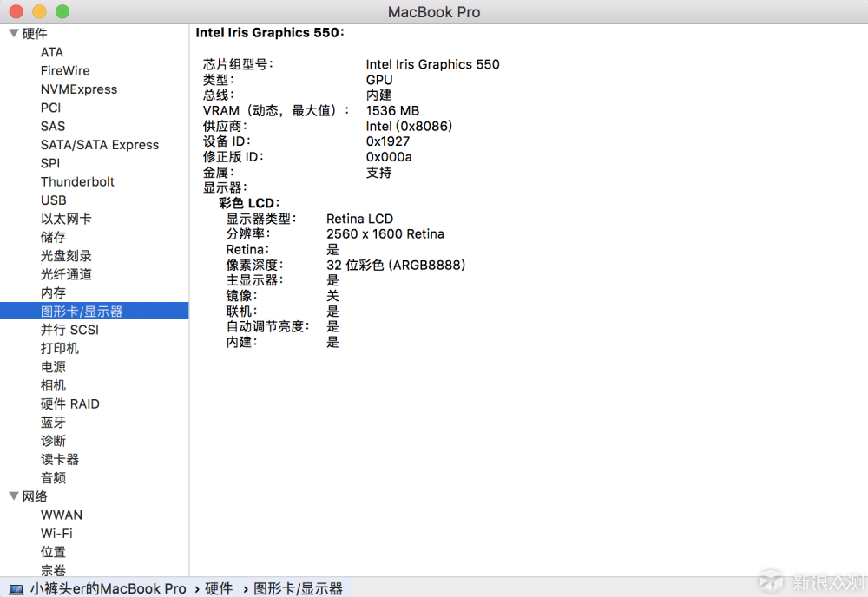Click the VRAM value 1536 MB

392,111
